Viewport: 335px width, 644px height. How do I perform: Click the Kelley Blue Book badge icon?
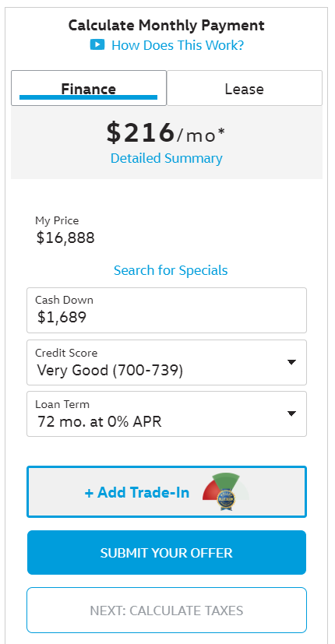pos(226,499)
